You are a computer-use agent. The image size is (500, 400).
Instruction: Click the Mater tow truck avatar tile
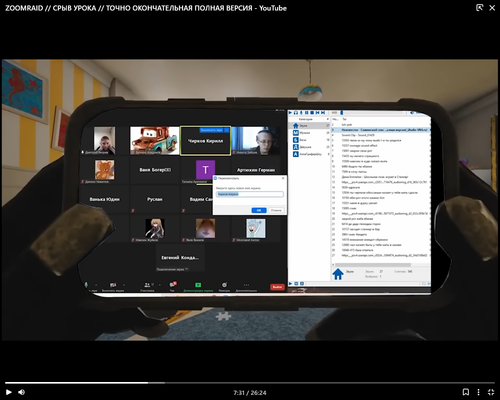click(155, 140)
